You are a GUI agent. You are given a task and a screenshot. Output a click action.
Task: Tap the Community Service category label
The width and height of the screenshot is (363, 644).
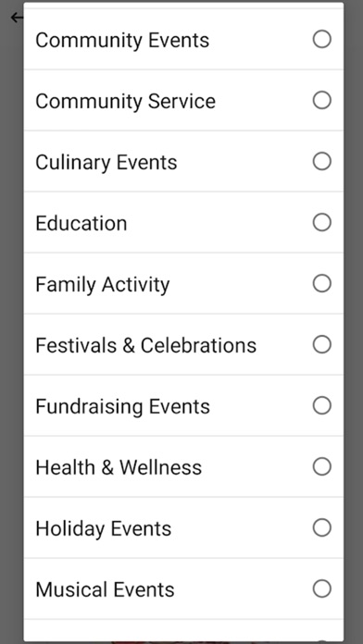point(125,102)
